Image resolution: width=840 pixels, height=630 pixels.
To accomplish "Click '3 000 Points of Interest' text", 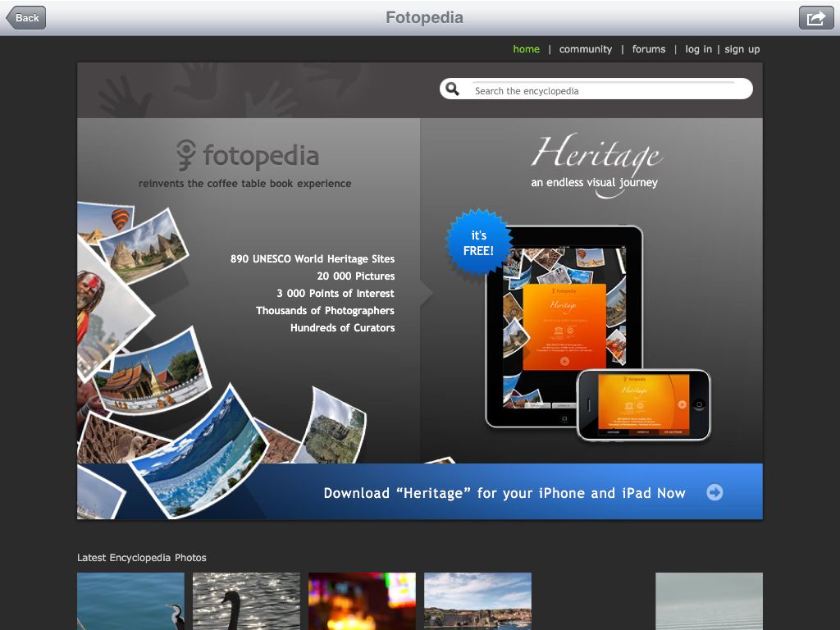I will click(x=336, y=293).
